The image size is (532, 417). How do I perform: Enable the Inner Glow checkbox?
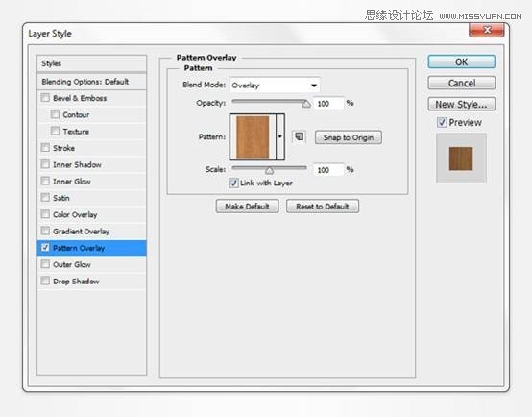(x=45, y=181)
